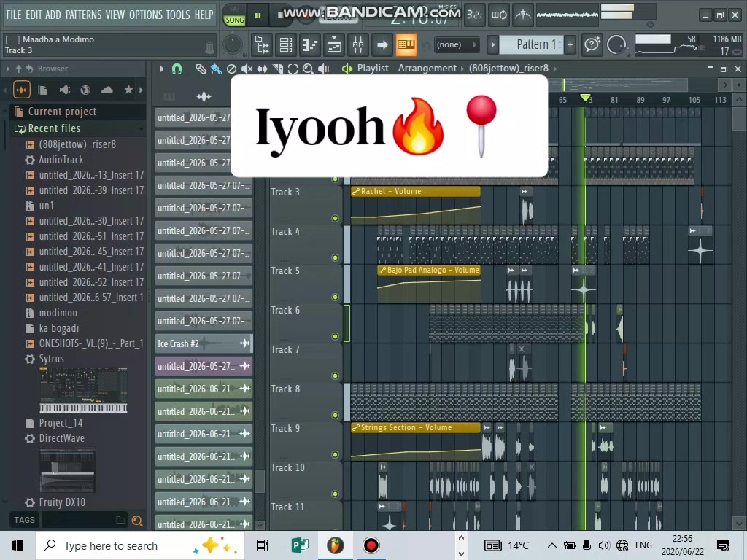
Task: Click the browser search magnifier icon
Action: pos(137,521)
